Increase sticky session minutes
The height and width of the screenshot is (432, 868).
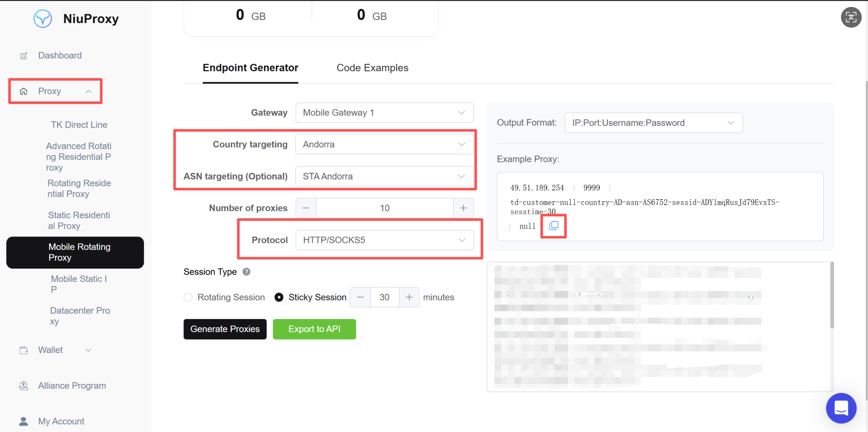409,297
